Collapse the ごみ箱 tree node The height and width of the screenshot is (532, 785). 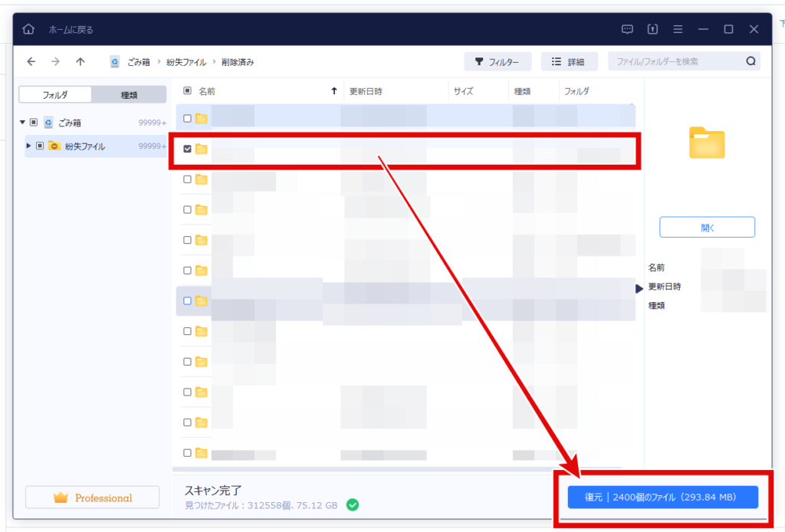22,122
